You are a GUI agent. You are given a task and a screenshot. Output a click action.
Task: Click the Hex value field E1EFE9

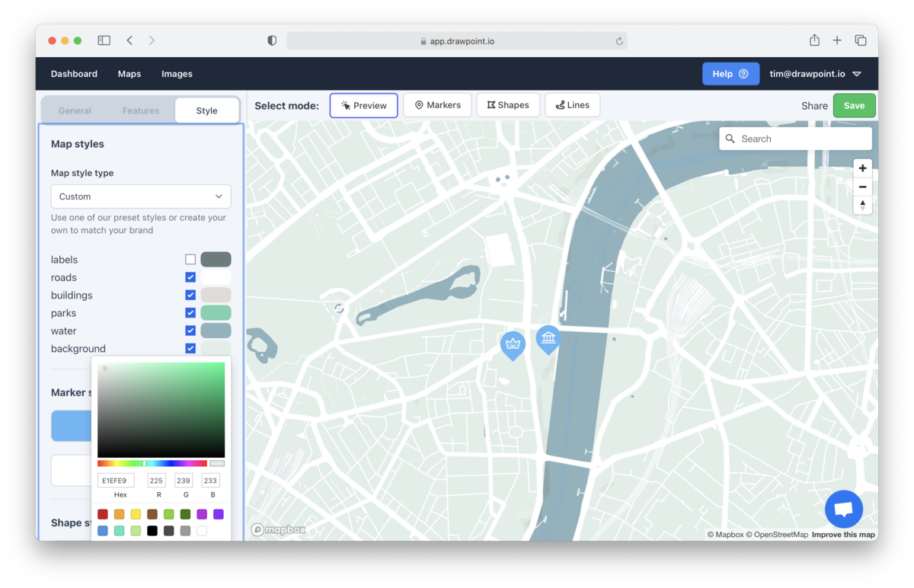pos(116,481)
